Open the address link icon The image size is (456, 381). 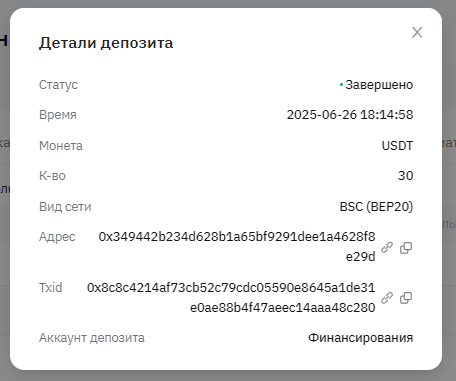click(387, 247)
